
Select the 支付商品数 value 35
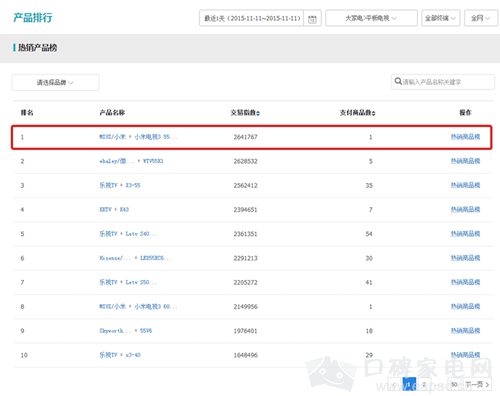369,185
